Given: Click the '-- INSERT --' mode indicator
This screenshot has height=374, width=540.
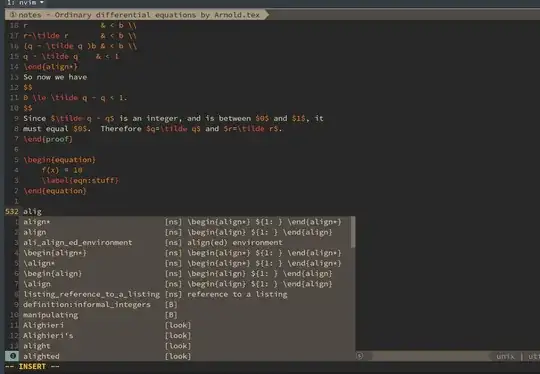Looking at the screenshot, I should pyautogui.click(x=32, y=366).
